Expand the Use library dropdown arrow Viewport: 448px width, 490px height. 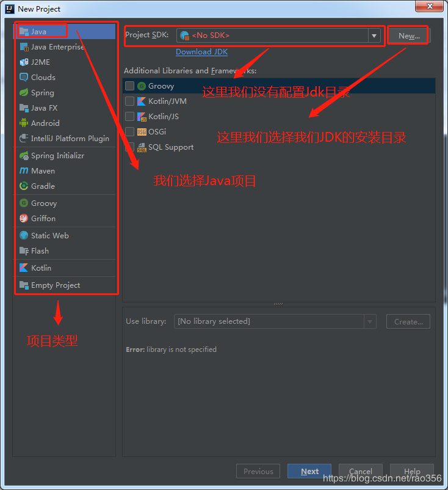[370, 321]
